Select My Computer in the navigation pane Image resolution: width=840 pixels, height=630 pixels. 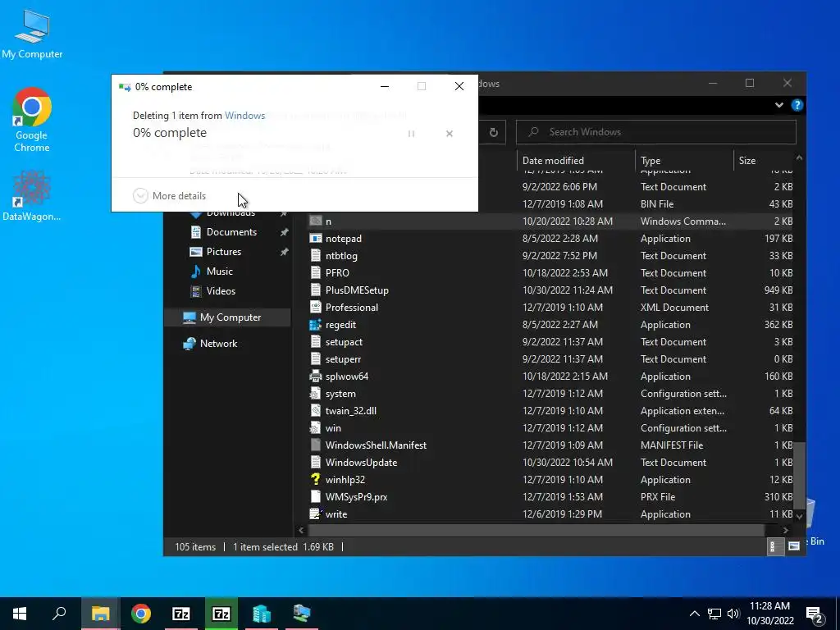pyautogui.click(x=230, y=317)
